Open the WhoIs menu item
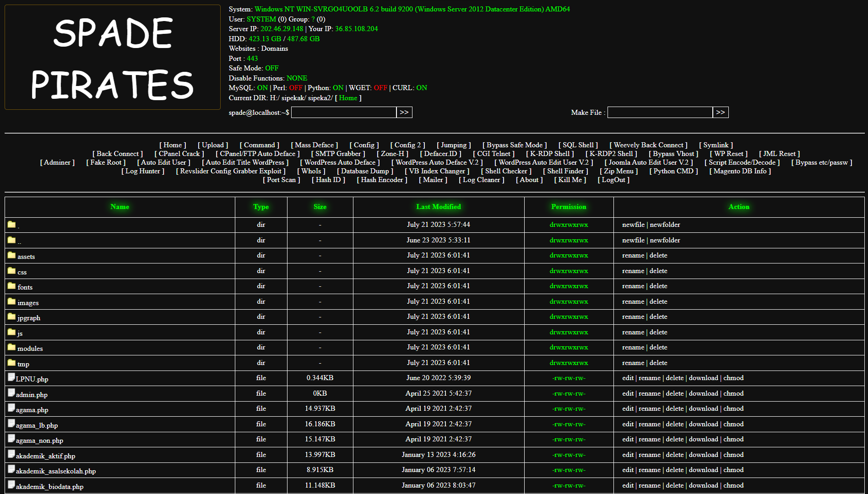Screen dimensions: 868x494 [x=311, y=171]
